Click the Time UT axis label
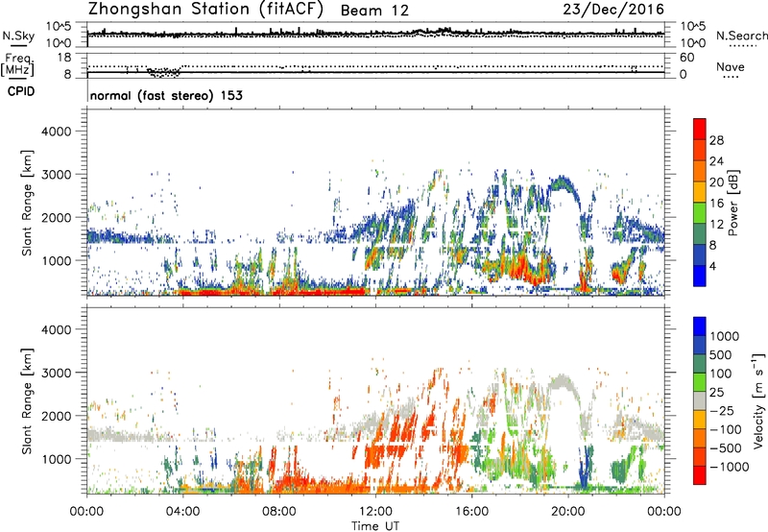Viewport: 768px width, 532px height. pyautogui.click(x=375, y=526)
